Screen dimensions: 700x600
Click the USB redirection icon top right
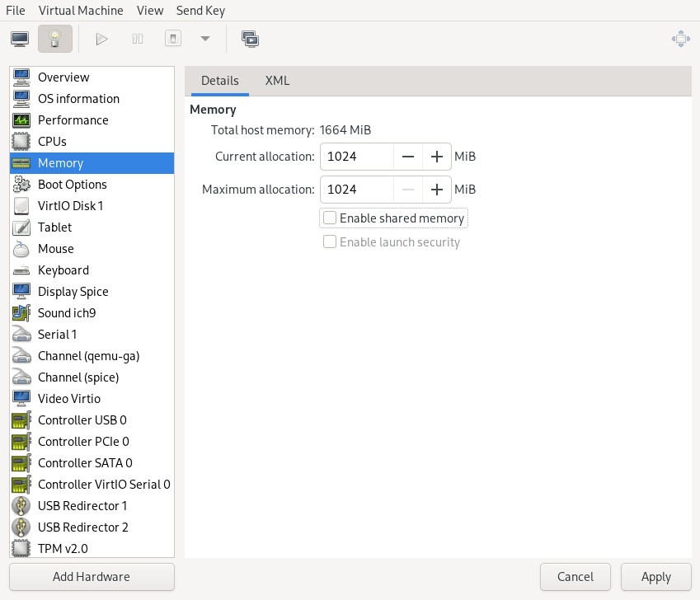pyautogui.click(x=681, y=38)
